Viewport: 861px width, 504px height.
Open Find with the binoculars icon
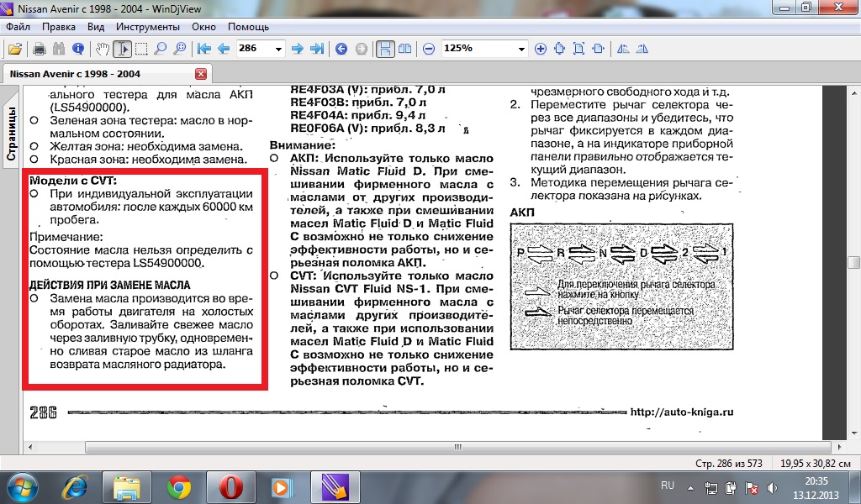point(58,49)
